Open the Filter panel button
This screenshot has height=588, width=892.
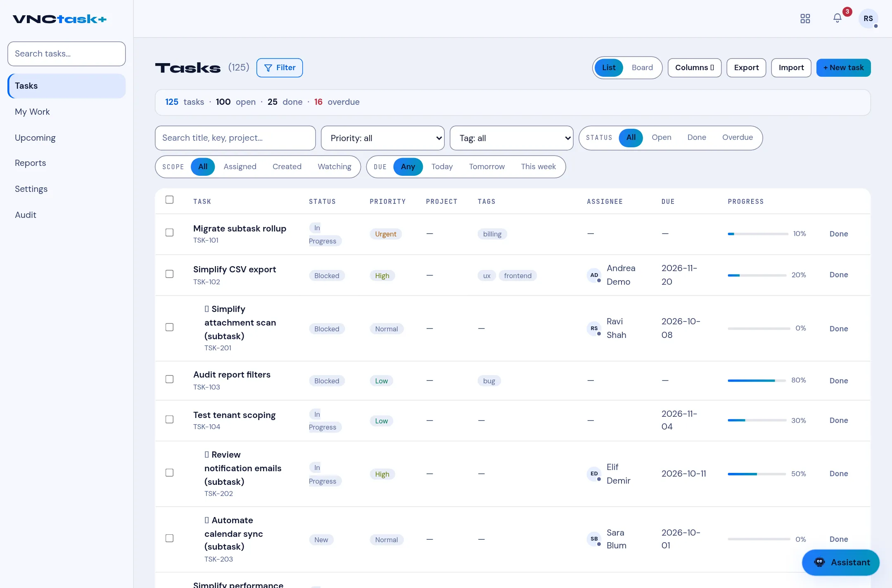click(280, 68)
